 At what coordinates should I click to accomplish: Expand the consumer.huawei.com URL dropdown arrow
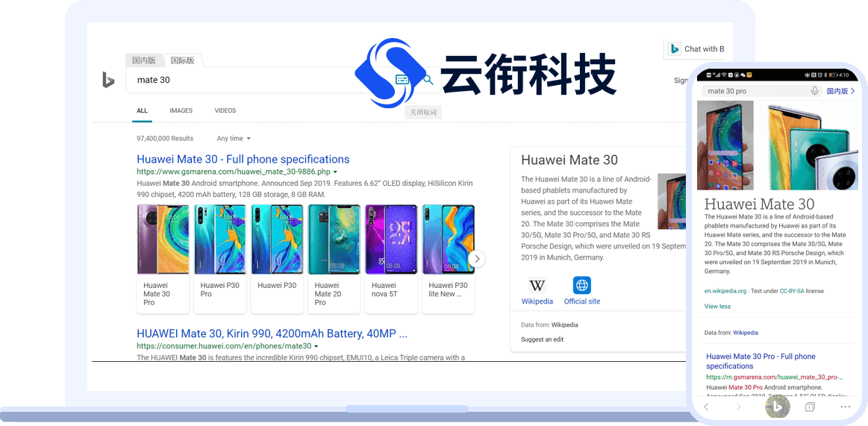pyautogui.click(x=316, y=346)
